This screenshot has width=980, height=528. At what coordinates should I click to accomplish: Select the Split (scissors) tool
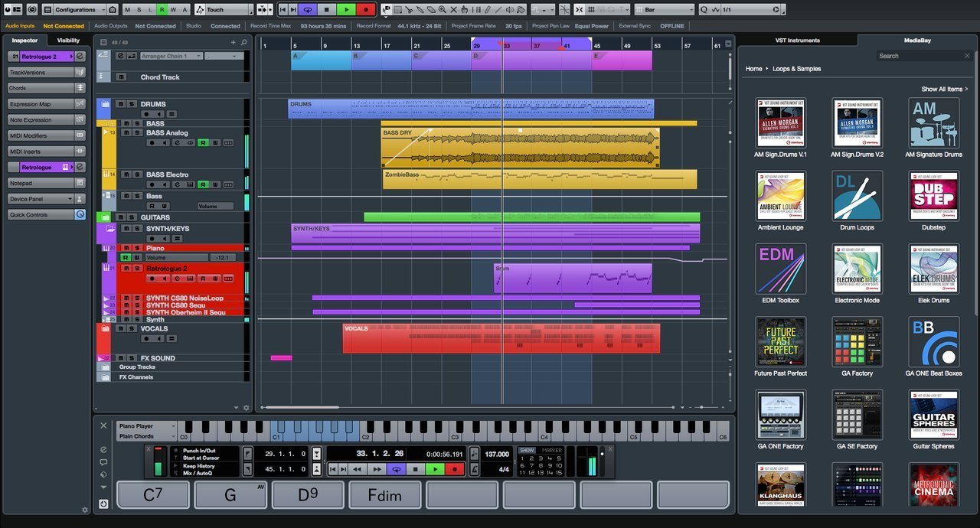[x=410, y=10]
